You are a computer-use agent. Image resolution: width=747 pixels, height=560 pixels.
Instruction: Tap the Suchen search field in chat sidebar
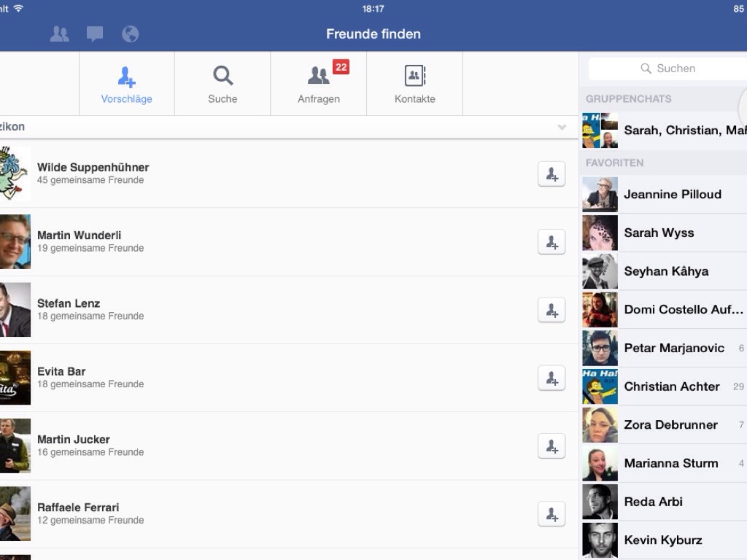pos(667,69)
